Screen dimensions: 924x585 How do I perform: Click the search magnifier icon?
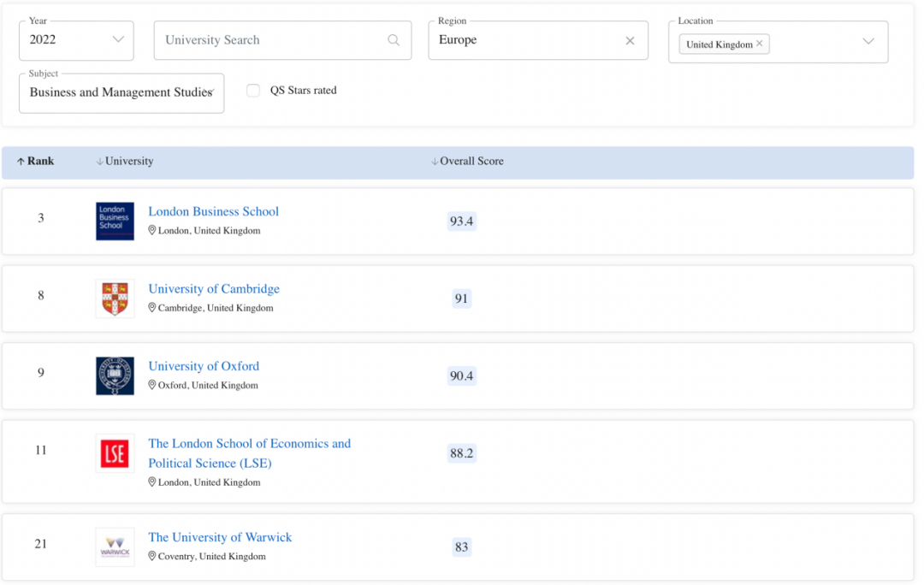(393, 40)
